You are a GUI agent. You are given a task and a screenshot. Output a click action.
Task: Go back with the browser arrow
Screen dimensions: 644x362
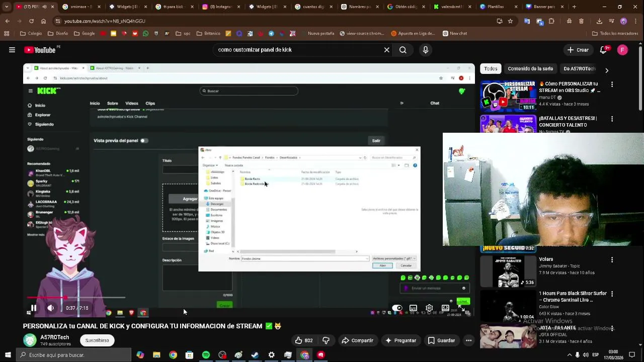(x=7, y=21)
